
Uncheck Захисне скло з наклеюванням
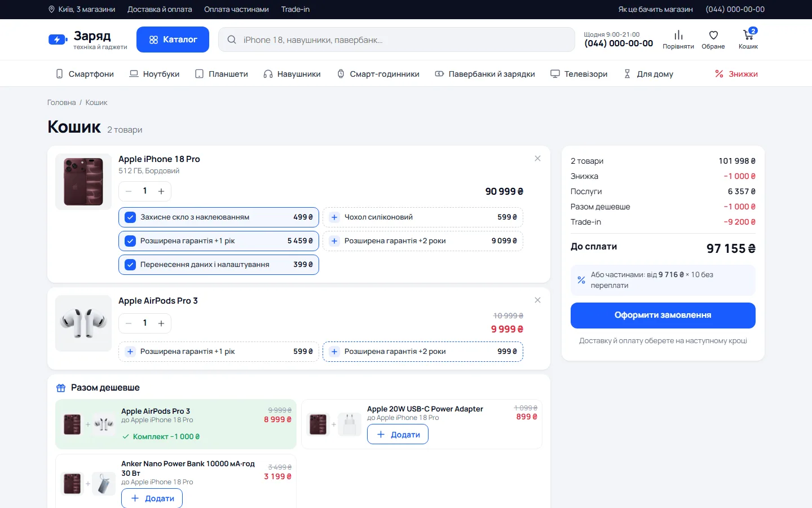tap(219, 217)
